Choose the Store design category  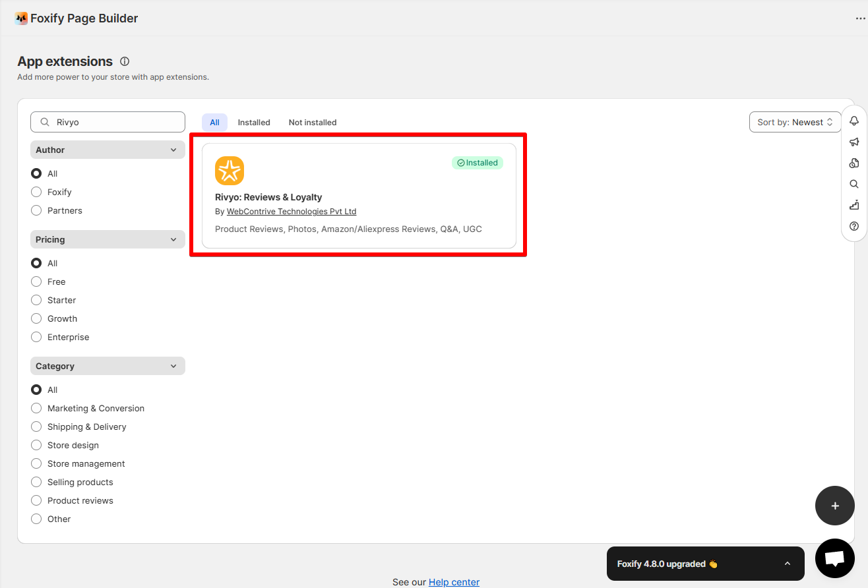36,445
